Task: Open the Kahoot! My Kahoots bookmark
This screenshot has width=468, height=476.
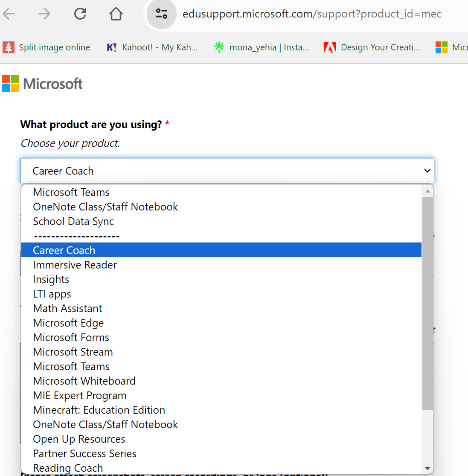Action: 152,47
